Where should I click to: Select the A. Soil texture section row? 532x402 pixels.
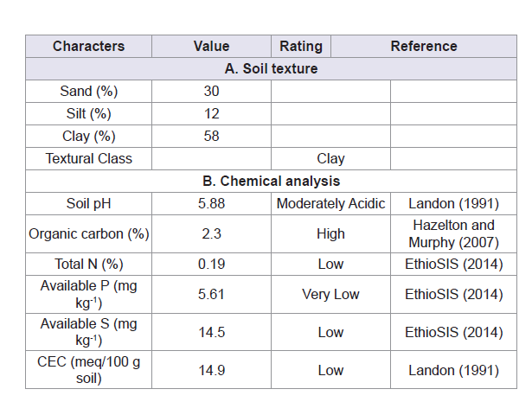[x=271, y=69]
